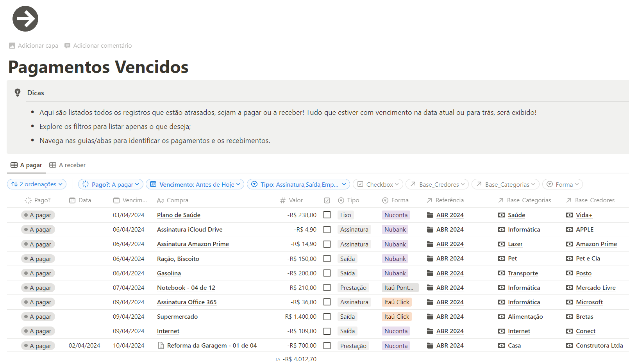629x364 pixels.
Task: Click the checkbox column header icon
Action: coord(327,200)
